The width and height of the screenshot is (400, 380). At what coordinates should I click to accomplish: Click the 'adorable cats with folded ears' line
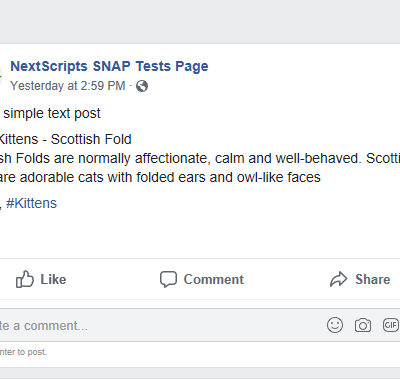(160, 177)
